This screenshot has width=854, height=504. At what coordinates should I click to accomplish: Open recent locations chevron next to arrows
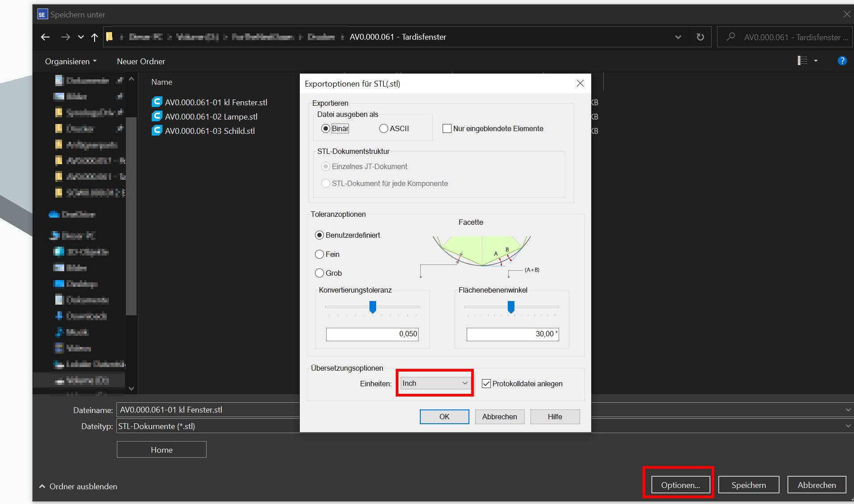point(81,37)
